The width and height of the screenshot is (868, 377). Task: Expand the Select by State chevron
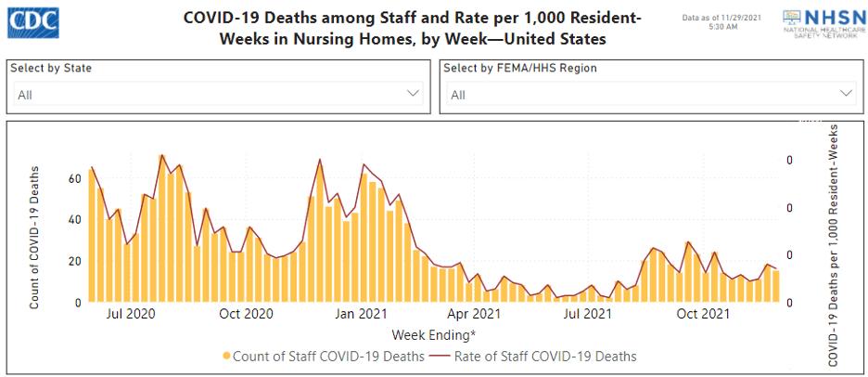tap(413, 94)
